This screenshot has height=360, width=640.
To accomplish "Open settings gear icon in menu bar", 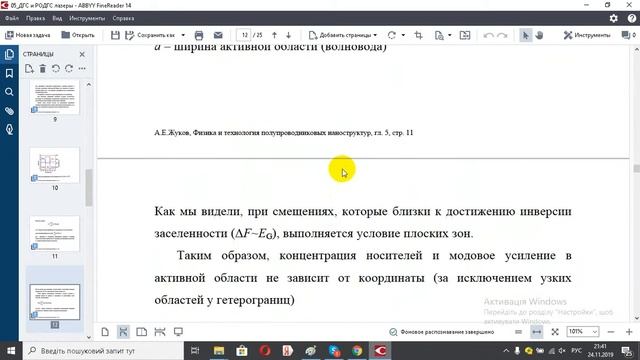I will pyautogui.click(x=613, y=18).
